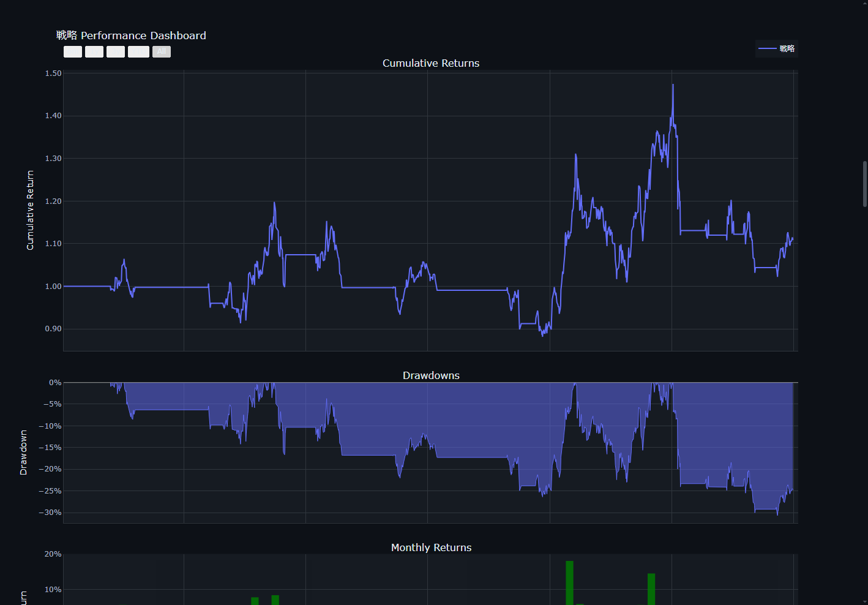Click the 0% drawdown tick label
Image resolution: width=868 pixels, height=605 pixels.
[x=55, y=383]
